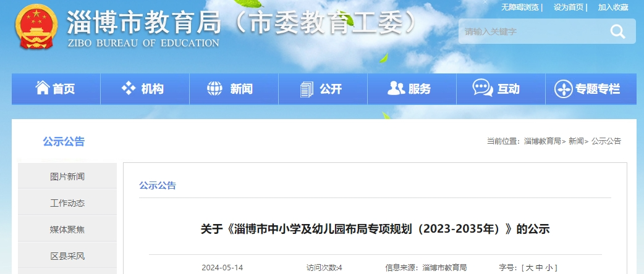Set font size to 小

(x=549, y=268)
